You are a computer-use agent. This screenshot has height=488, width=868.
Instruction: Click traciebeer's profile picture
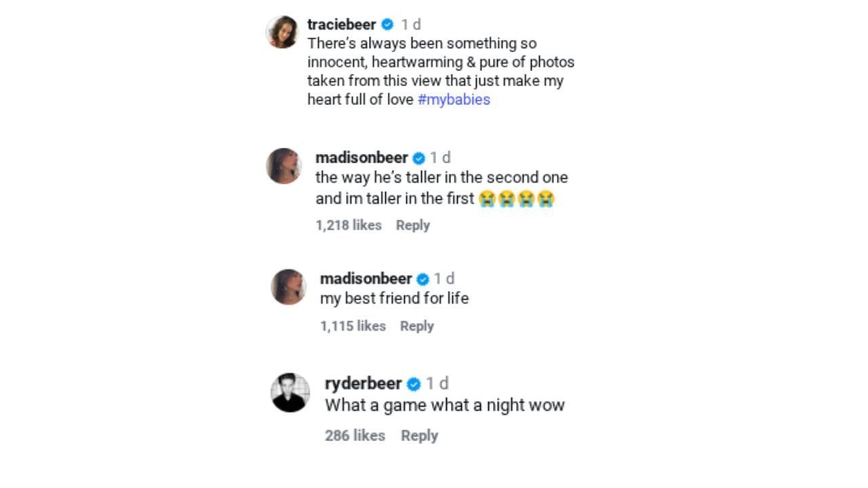pyautogui.click(x=282, y=33)
